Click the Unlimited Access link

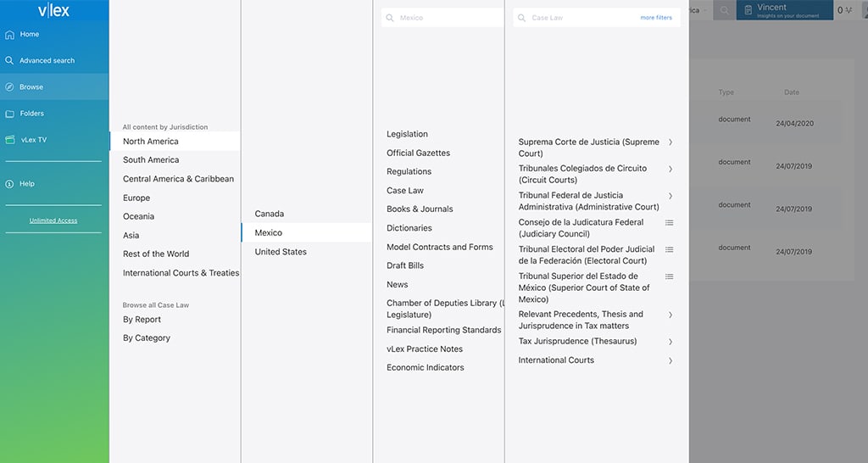pos(53,220)
